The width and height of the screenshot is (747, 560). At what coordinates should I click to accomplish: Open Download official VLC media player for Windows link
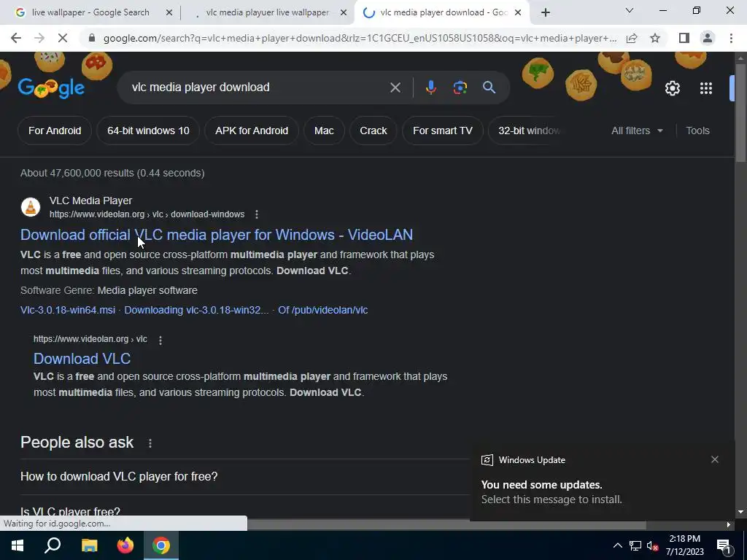pos(217,235)
